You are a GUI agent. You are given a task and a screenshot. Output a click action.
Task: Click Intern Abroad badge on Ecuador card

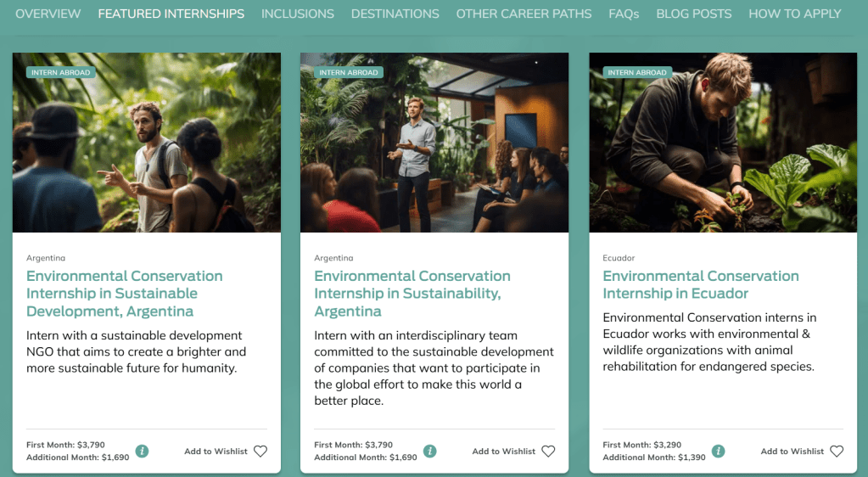[637, 72]
